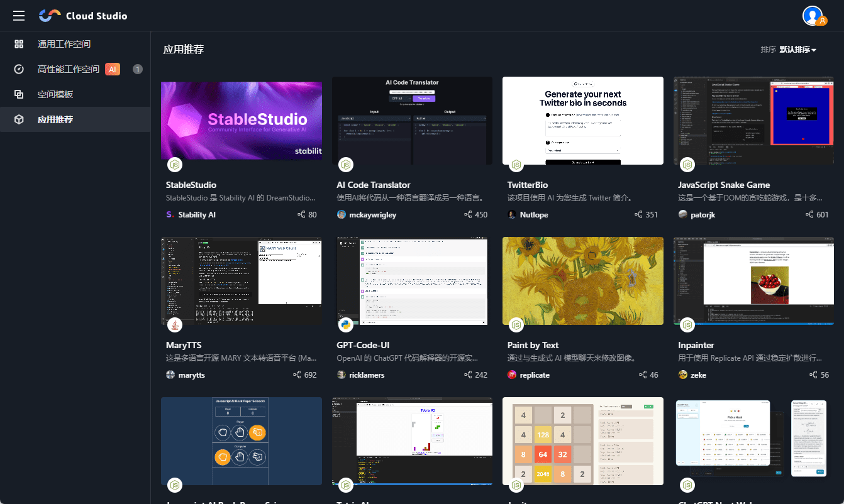Click the Rock Paper Scissors thumbnail
The width and height of the screenshot is (844, 504).
pos(242,441)
